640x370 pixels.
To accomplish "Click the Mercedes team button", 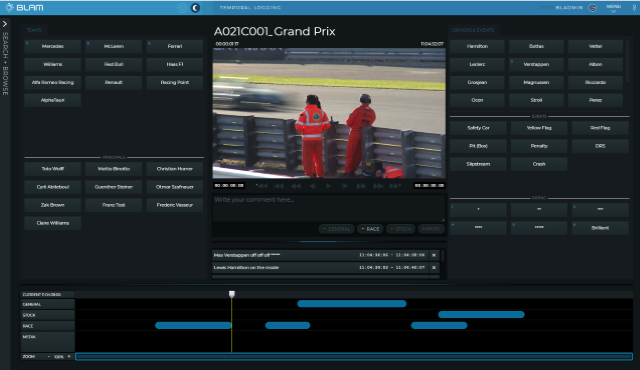I will tap(53, 47).
